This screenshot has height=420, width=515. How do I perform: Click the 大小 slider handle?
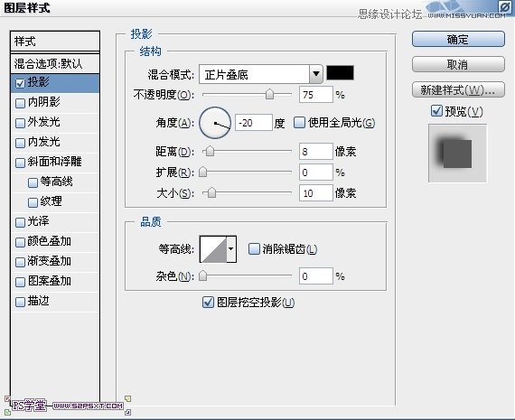[x=211, y=192]
